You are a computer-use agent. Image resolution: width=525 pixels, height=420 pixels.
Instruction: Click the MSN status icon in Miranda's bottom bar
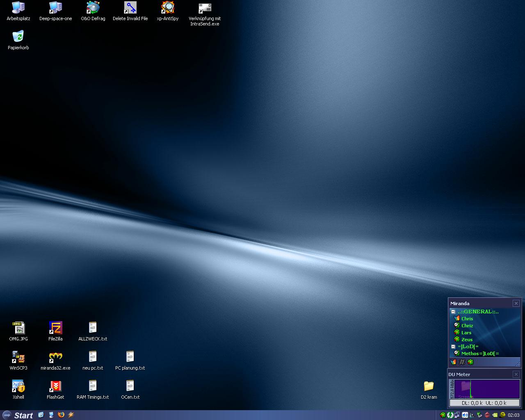(x=453, y=362)
